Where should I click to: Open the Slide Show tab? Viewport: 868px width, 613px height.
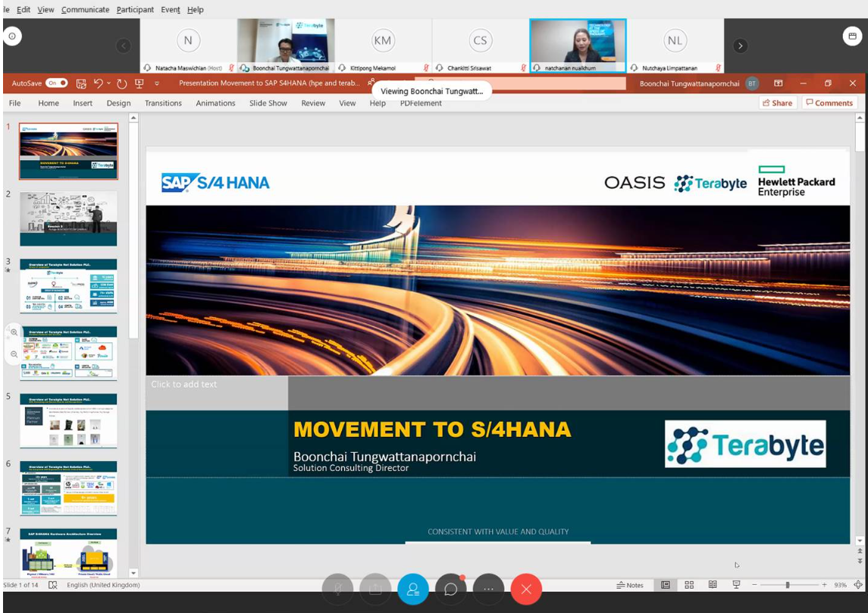(268, 103)
